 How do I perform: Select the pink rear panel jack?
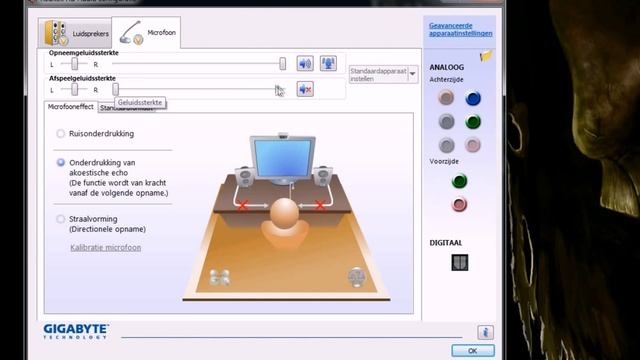coord(473,145)
